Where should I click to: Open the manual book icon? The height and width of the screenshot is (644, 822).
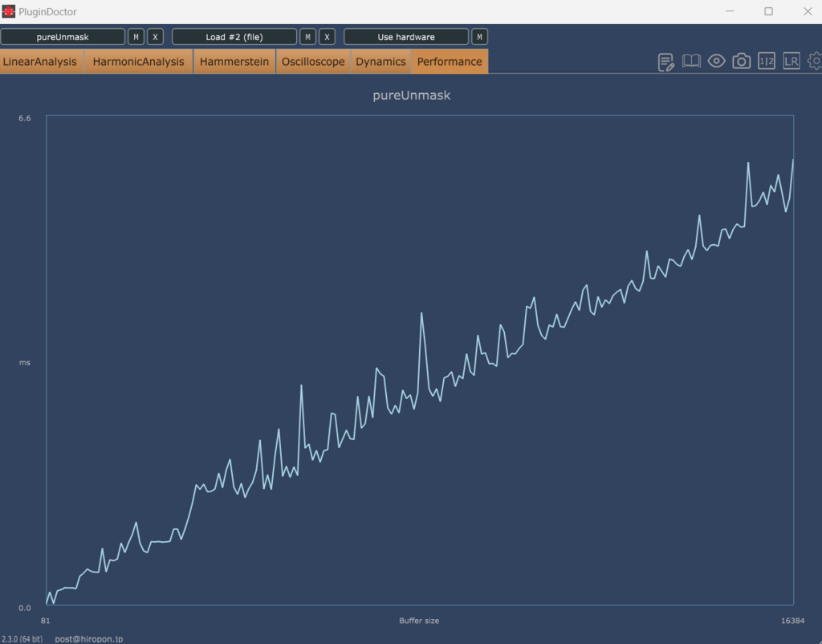pyautogui.click(x=691, y=61)
